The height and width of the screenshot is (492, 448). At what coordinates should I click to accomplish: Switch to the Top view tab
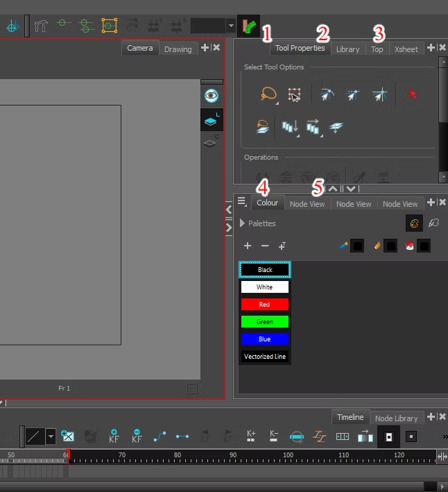(x=377, y=49)
